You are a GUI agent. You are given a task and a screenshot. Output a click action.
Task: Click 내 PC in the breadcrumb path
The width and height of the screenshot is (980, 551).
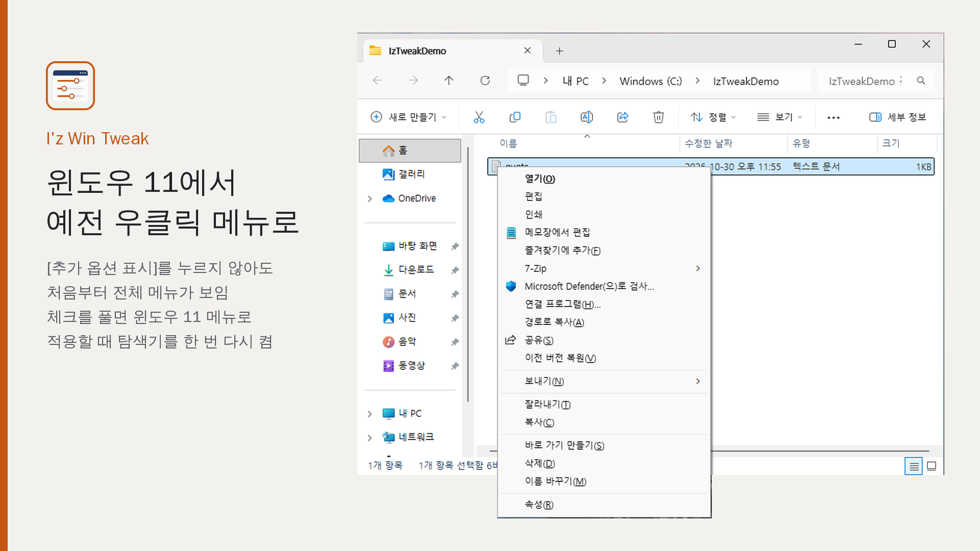click(x=575, y=81)
